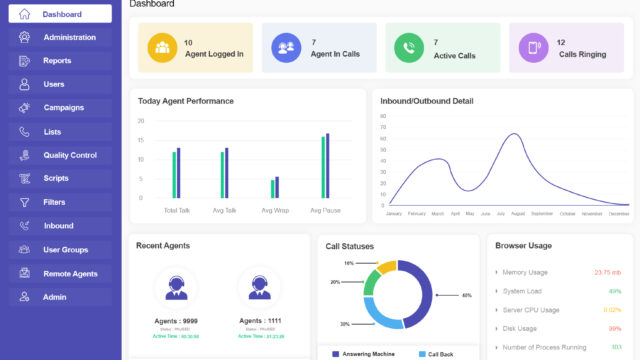Click the Avg Talk bar pair
640x360 pixels.
[x=224, y=173]
